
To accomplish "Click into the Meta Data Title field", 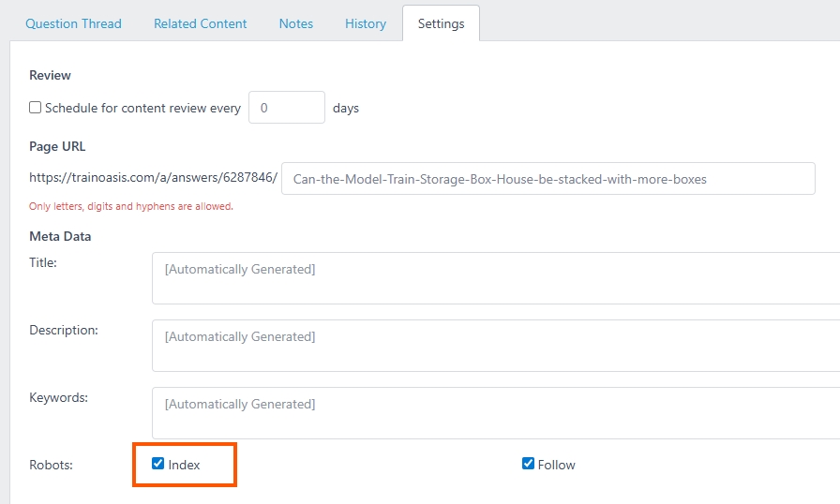I will click(497, 278).
